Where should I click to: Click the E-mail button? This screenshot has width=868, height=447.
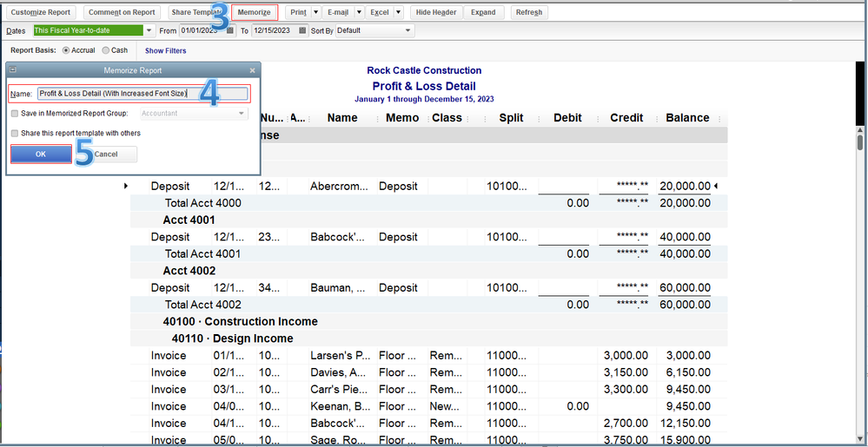(338, 12)
